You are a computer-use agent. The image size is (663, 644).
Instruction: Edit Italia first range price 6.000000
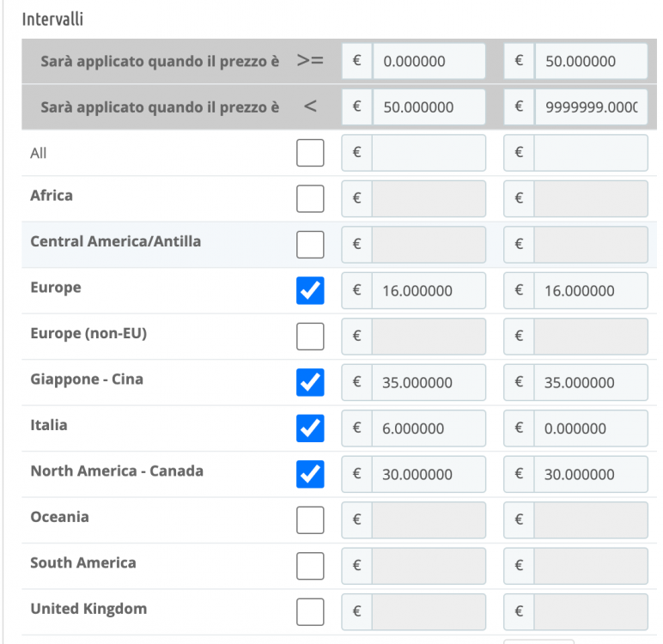coord(428,428)
